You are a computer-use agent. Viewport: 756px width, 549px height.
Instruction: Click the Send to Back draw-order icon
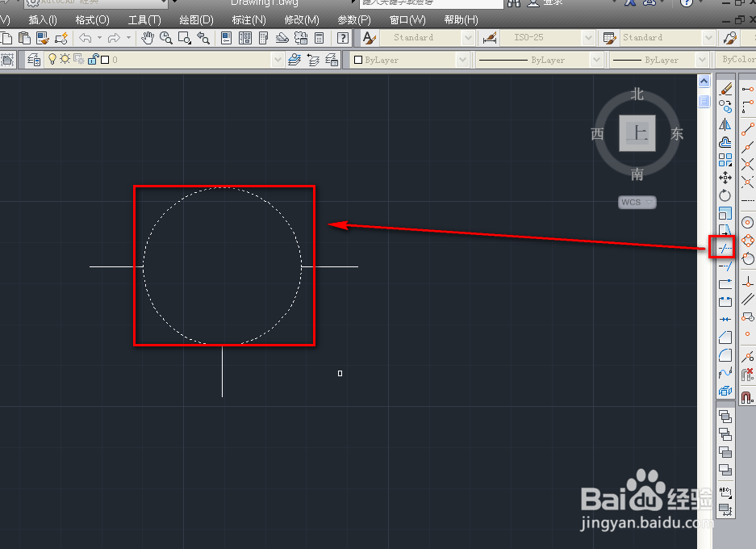pos(725,434)
